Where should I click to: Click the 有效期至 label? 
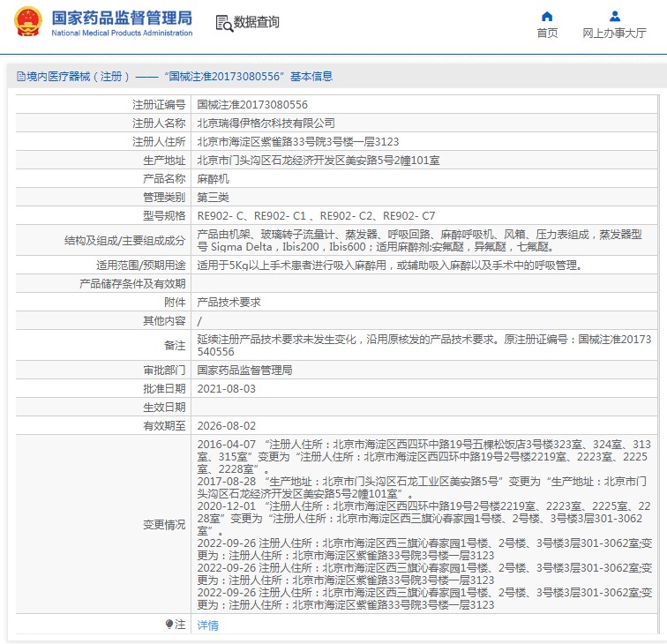[x=164, y=426]
